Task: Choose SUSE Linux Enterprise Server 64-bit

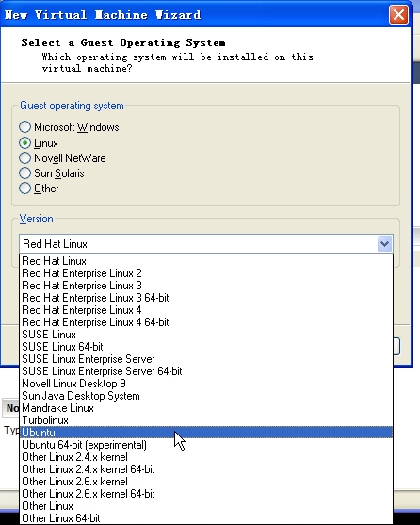Action: (x=206, y=371)
